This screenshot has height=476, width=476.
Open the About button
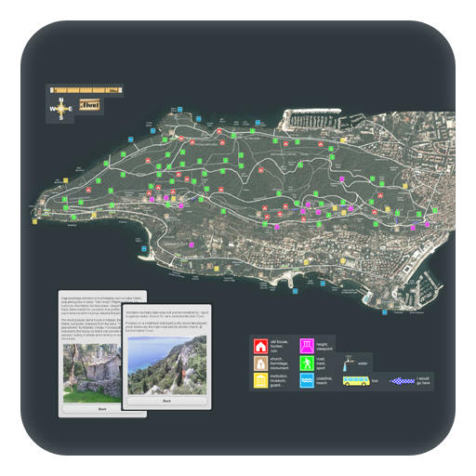pyautogui.click(x=89, y=105)
